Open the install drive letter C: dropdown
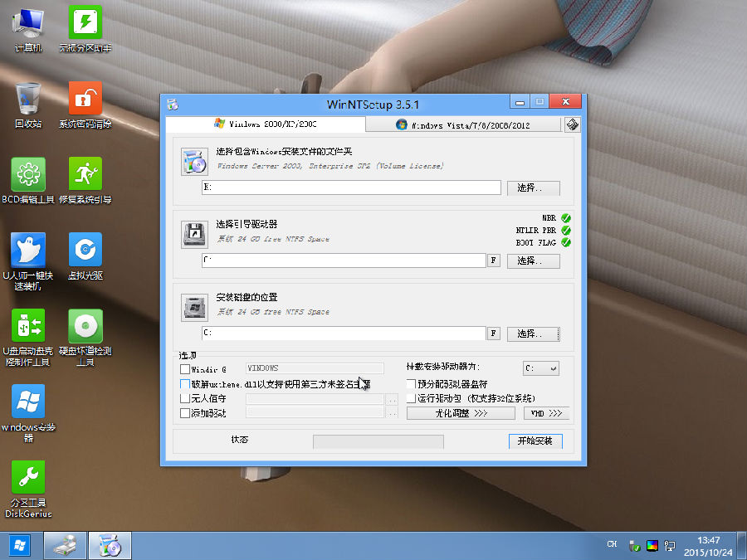Screen dimensions: 747x560 (540, 368)
